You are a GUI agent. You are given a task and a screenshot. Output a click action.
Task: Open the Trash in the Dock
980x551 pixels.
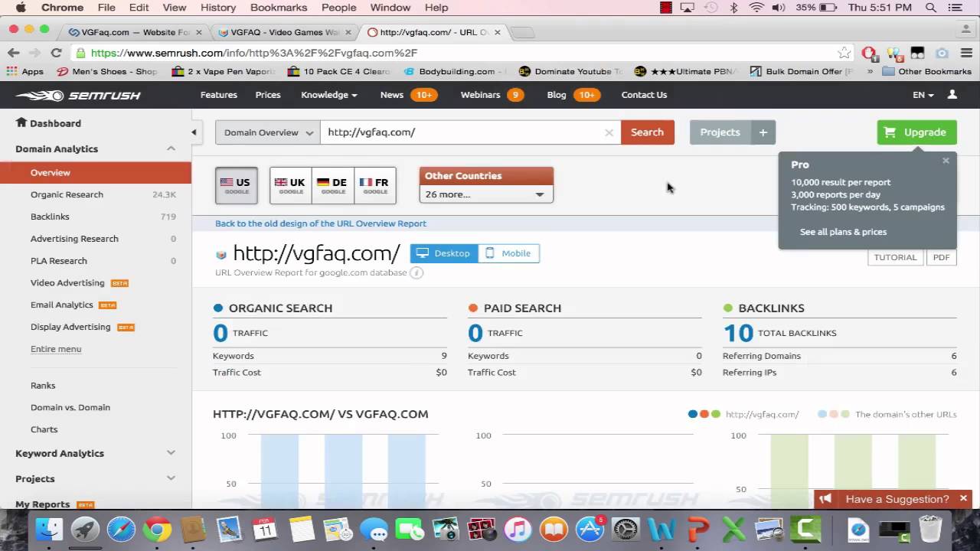point(930,530)
